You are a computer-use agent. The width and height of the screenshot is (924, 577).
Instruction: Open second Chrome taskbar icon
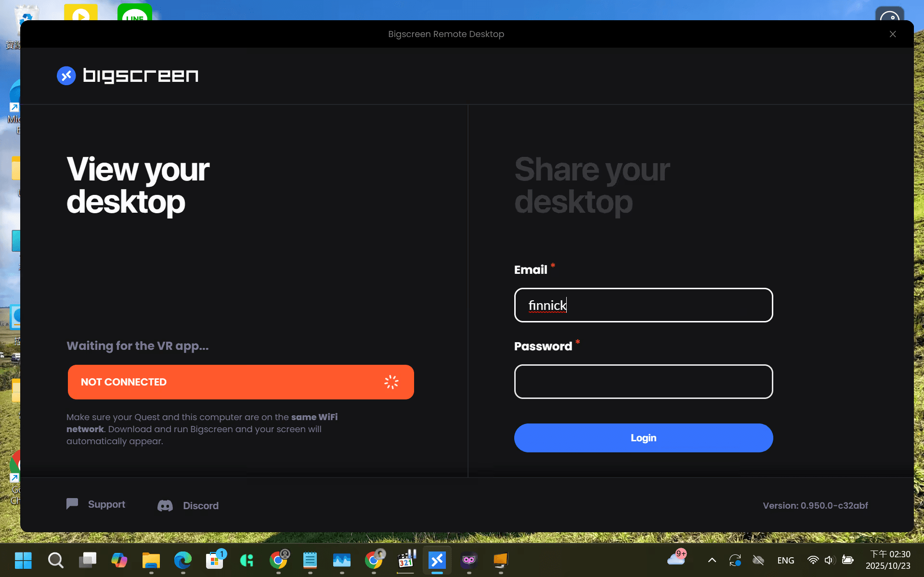(374, 560)
